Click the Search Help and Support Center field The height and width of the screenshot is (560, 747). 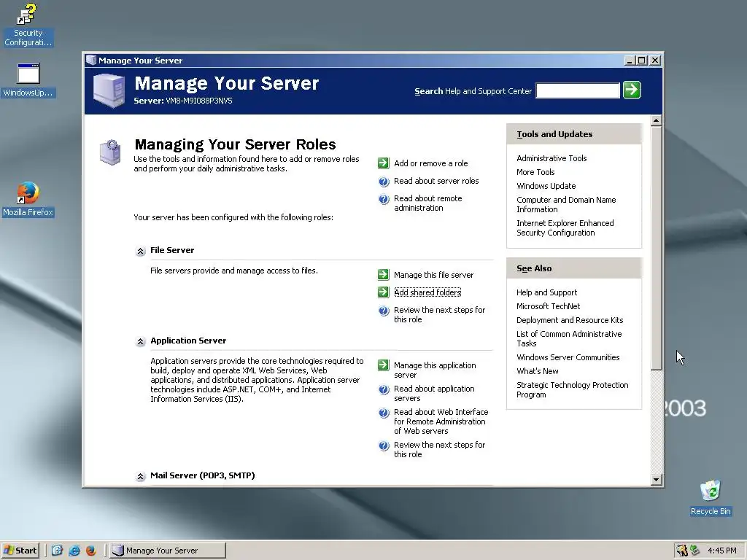[x=578, y=90]
